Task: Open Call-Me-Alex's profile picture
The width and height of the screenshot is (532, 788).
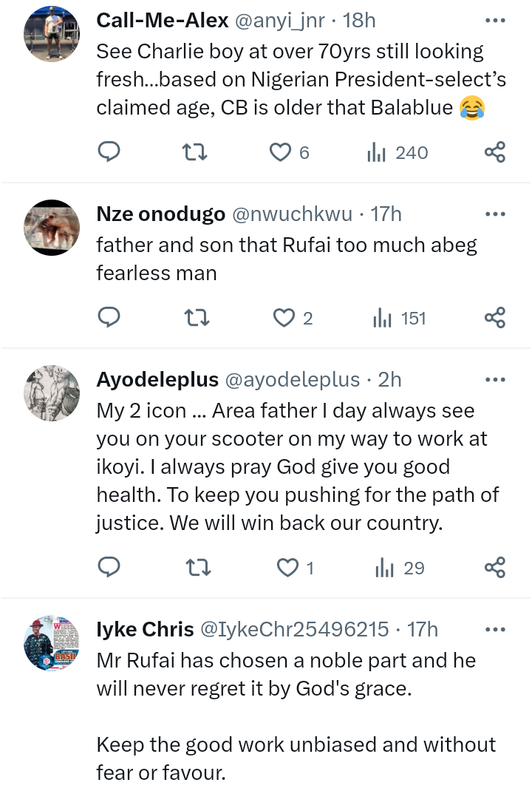Action: pyautogui.click(x=52, y=34)
